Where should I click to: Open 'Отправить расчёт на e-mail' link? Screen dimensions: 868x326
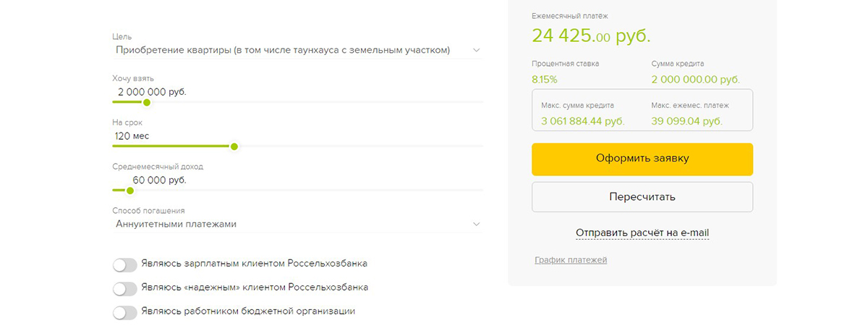642,233
